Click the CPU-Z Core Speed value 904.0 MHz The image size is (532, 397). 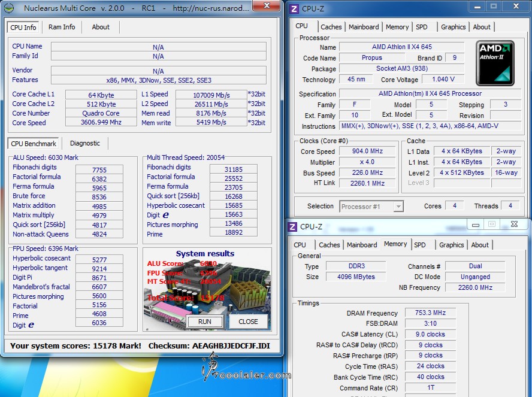(367, 151)
